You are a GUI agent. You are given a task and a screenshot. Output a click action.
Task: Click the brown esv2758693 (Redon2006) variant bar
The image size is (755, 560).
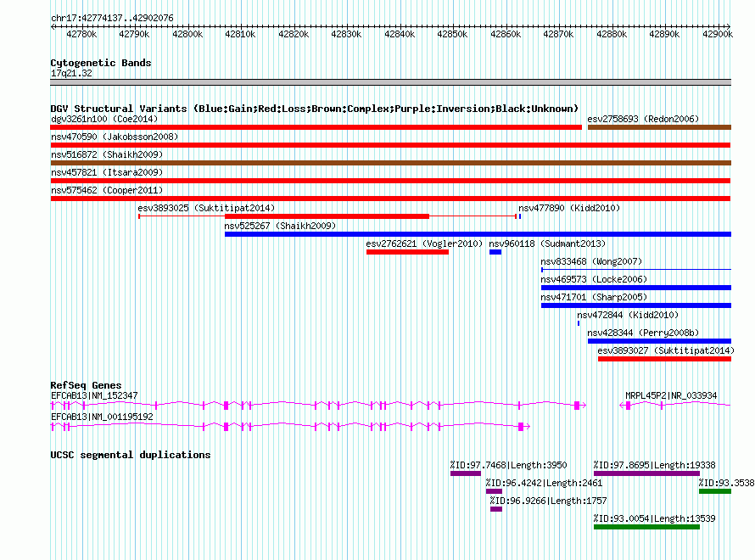pos(658,127)
